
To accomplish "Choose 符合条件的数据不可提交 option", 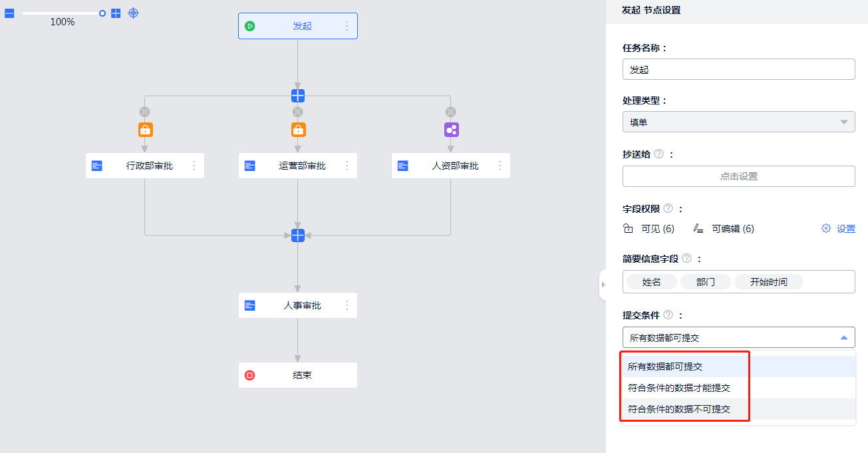I will point(679,409).
